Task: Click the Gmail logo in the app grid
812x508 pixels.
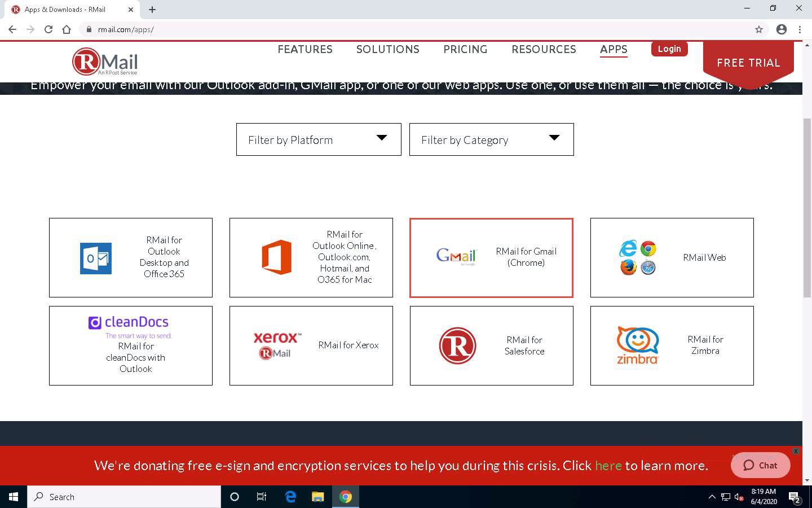Action: click(456, 256)
